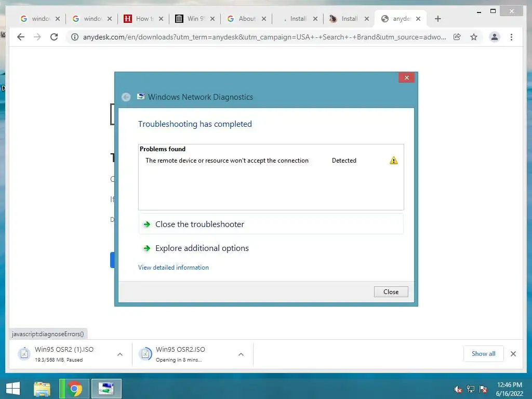The height and width of the screenshot is (399, 532).
Task: Close the anydesk tab
Action: point(418,19)
